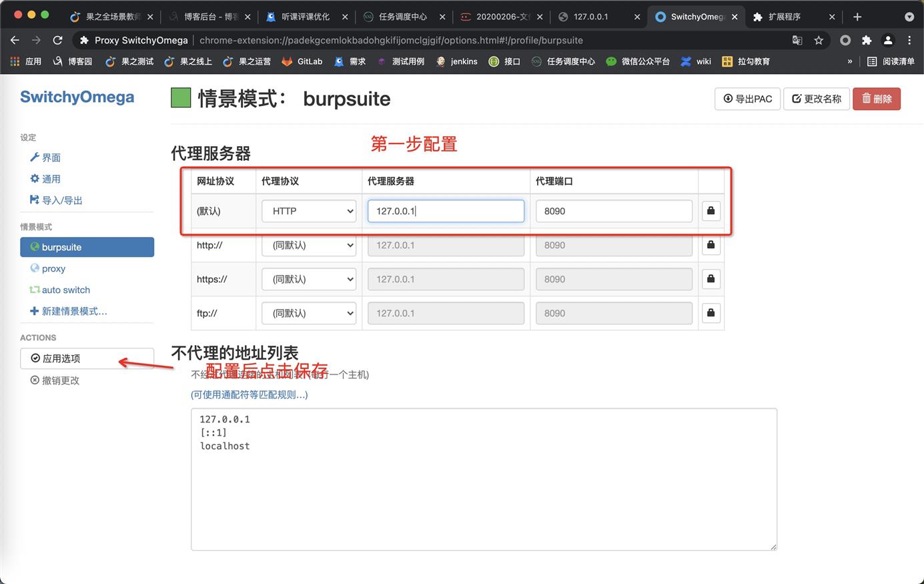The width and height of the screenshot is (924, 584).
Task: Open the jenkins bookmark
Action: point(457,61)
